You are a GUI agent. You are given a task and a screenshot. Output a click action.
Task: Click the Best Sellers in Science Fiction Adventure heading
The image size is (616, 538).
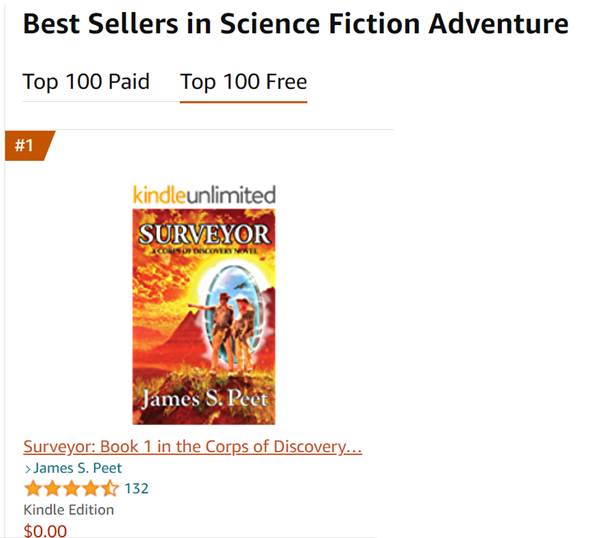pos(295,24)
